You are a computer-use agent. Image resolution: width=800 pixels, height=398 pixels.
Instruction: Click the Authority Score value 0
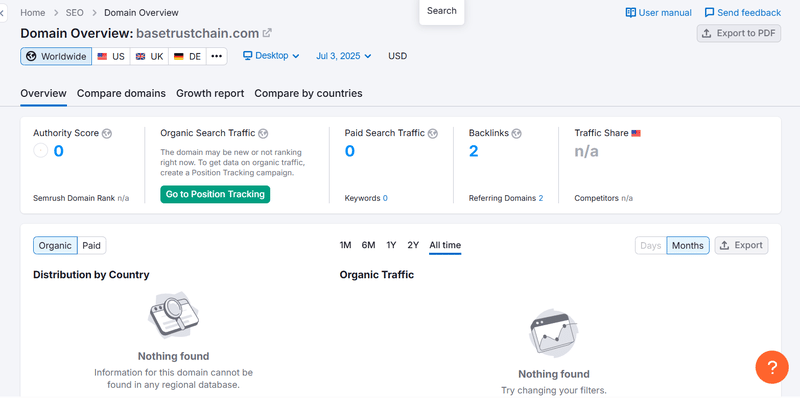[59, 151]
